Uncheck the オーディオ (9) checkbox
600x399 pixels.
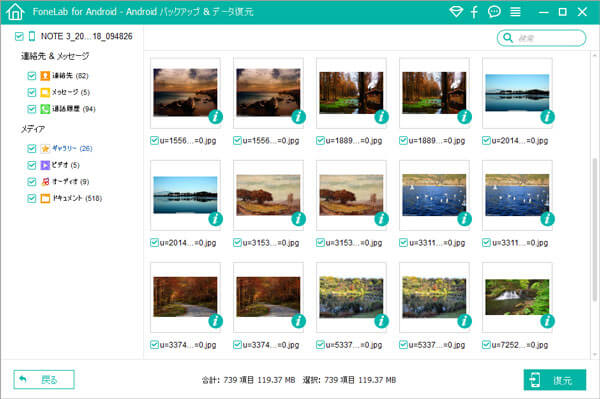[32, 181]
